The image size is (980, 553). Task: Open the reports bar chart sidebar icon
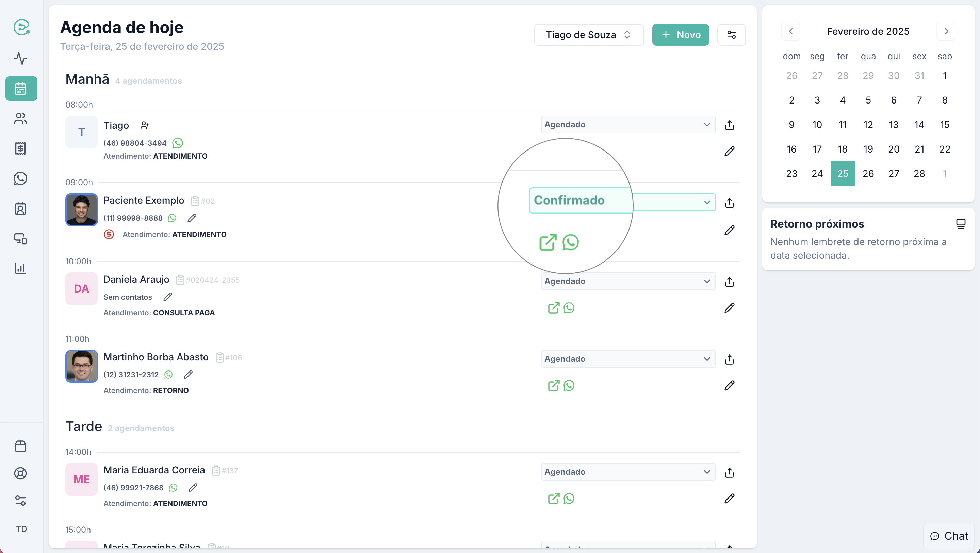pos(20,268)
